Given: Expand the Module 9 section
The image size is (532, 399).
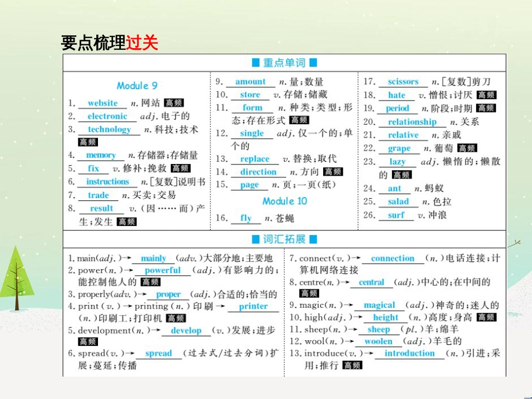Looking at the screenshot, I should tap(138, 85).
